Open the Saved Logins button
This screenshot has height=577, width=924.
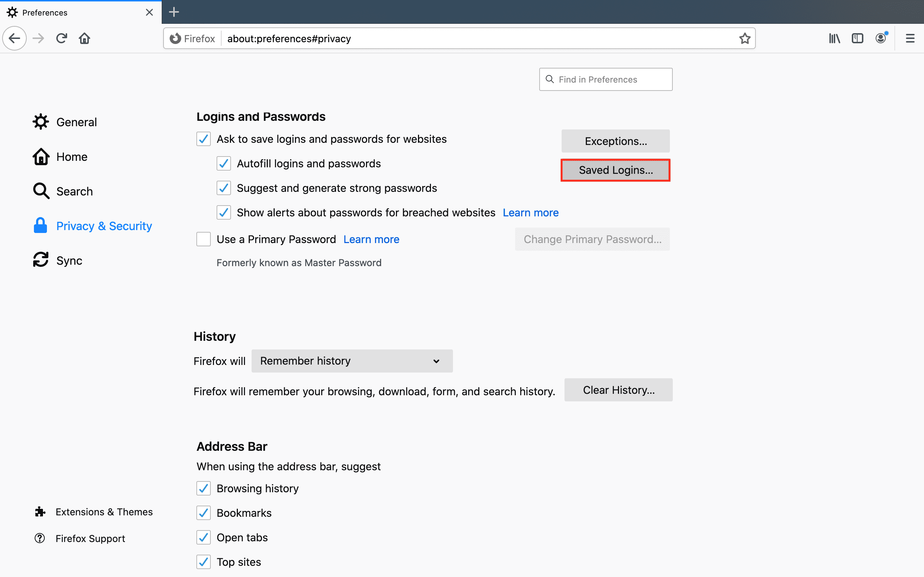[x=615, y=170]
